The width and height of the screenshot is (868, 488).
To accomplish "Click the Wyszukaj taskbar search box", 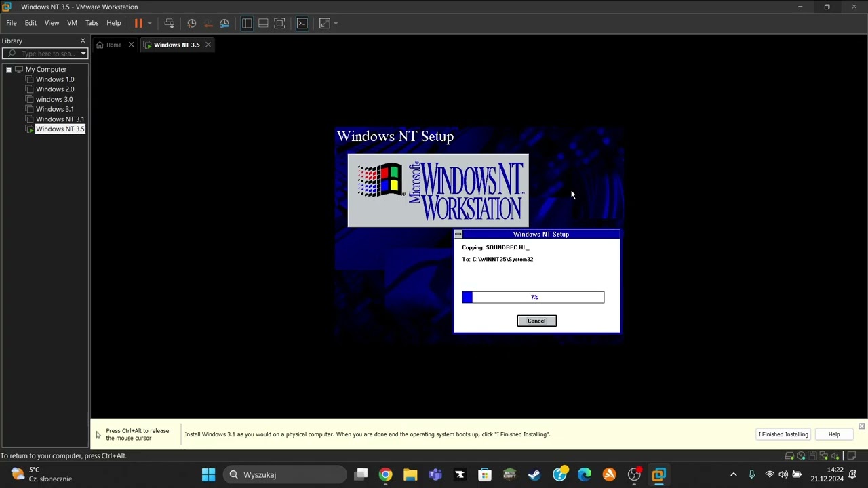I will [x=285, y=474].
